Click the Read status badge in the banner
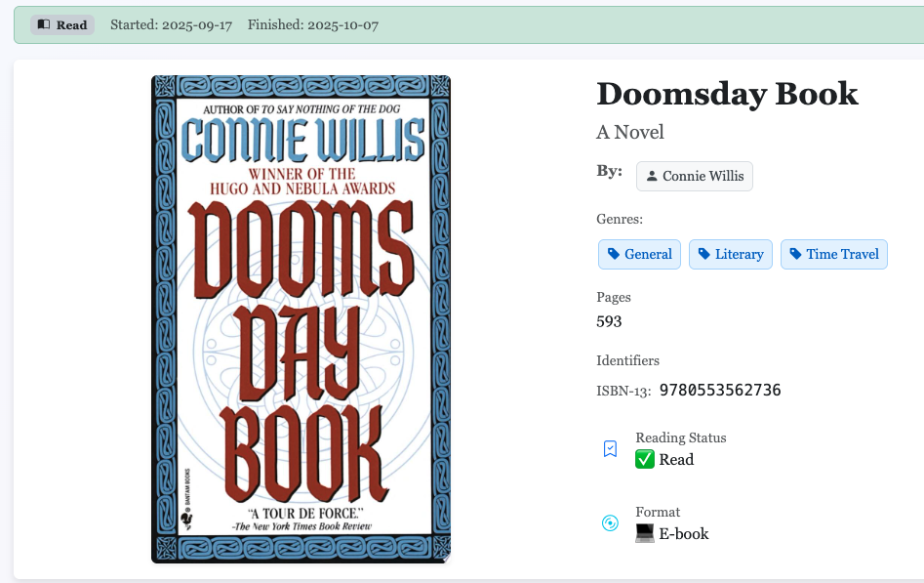The width and height of the screenshot is (924, 583). tap(62, 24)
